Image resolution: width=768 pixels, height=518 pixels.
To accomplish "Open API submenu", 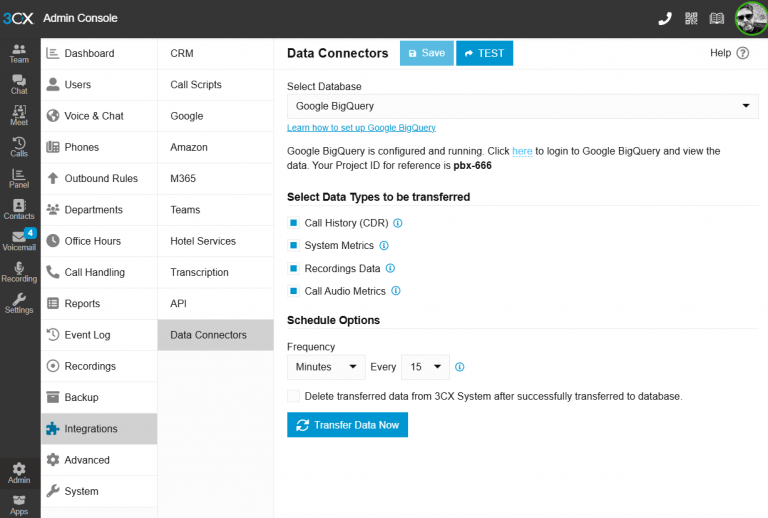I will click(216, 304).
